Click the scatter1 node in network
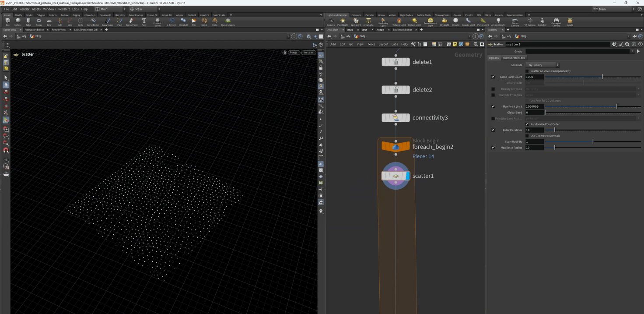This screenshot has width=644, height=314. [395, 176]
